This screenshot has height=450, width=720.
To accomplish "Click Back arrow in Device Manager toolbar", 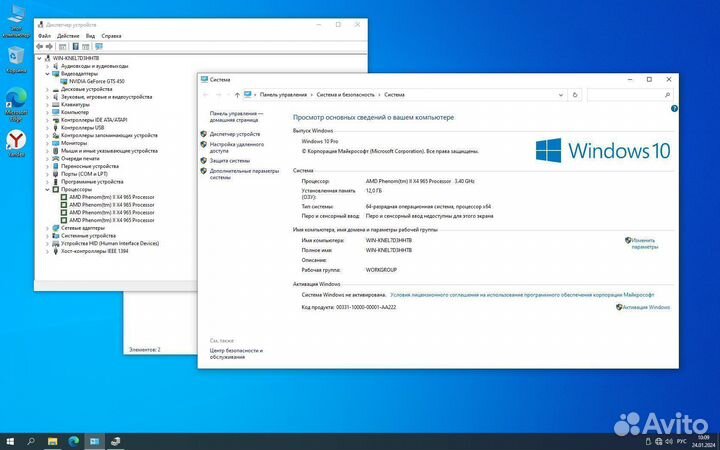I will click(x=39, y=46).
